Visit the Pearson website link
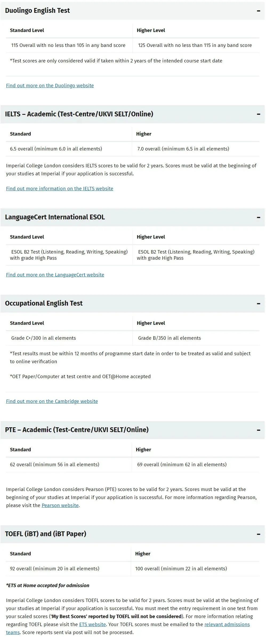The image size is (266, 644). point(60,505)
